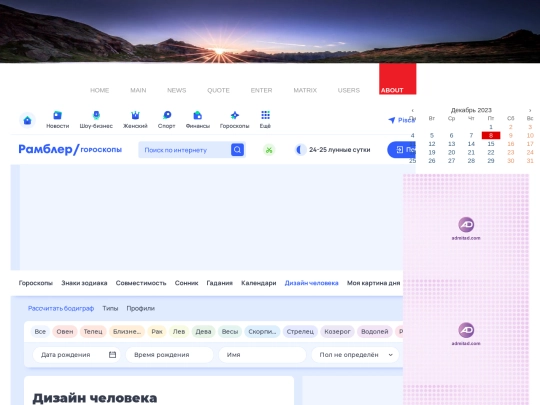Viewport: 540px width, 405px height.
Task: Click the calendar icon in Дата рождения
Action: point(112,355)
